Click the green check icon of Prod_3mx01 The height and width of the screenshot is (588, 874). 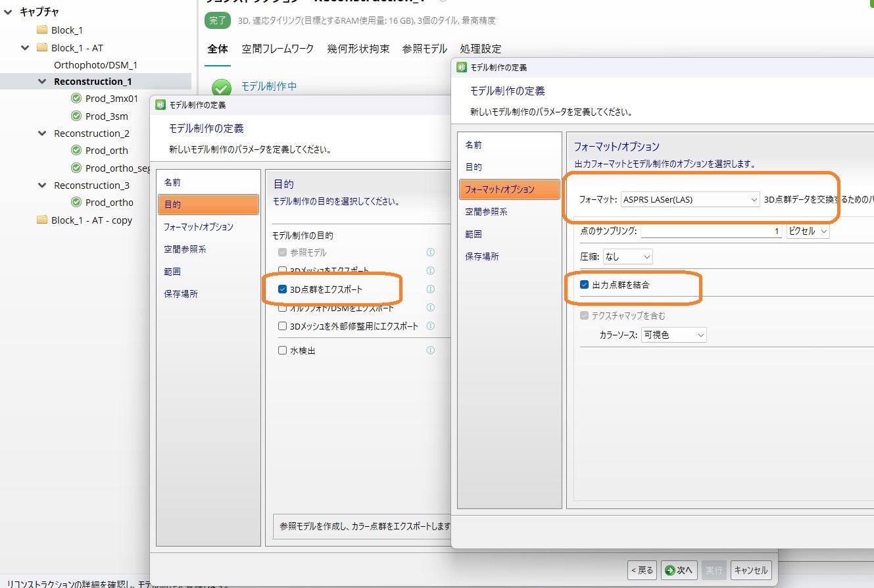pos(76,99)
